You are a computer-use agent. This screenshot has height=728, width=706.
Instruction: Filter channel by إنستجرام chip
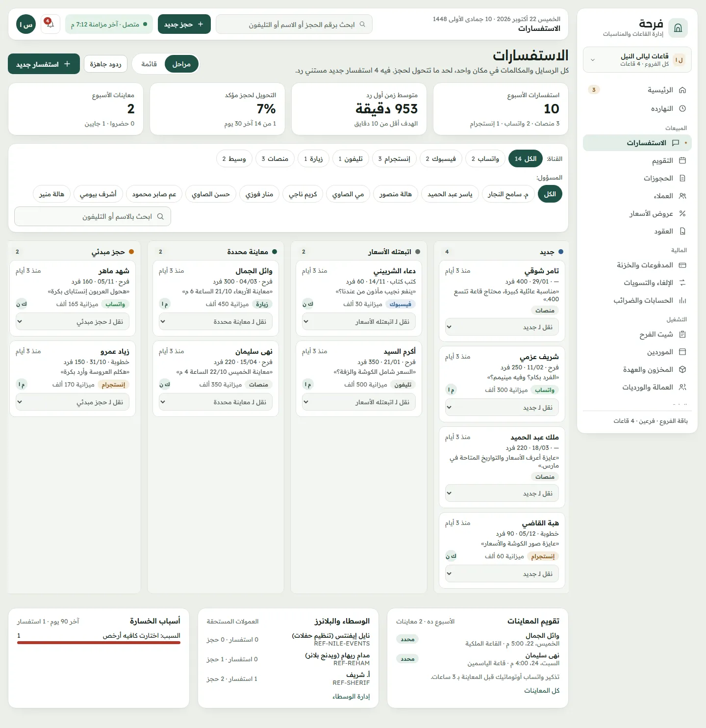coord(394,159)
